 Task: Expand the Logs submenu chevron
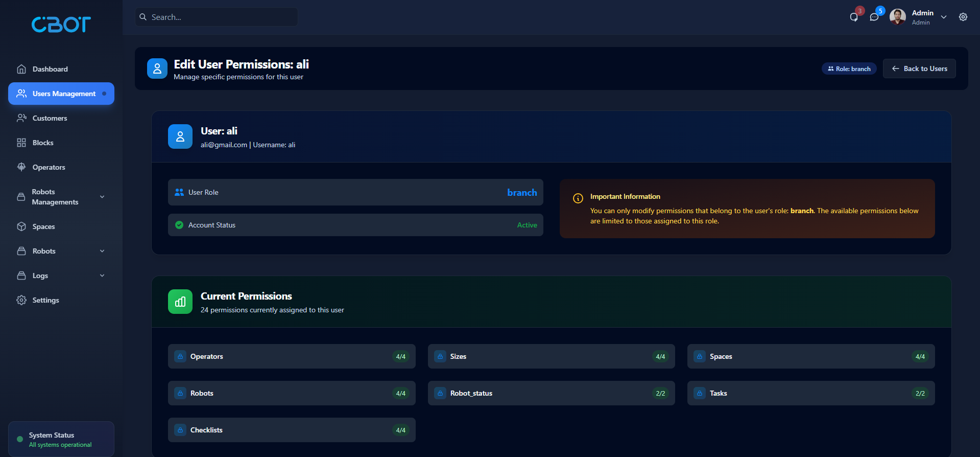coord(102,276)
